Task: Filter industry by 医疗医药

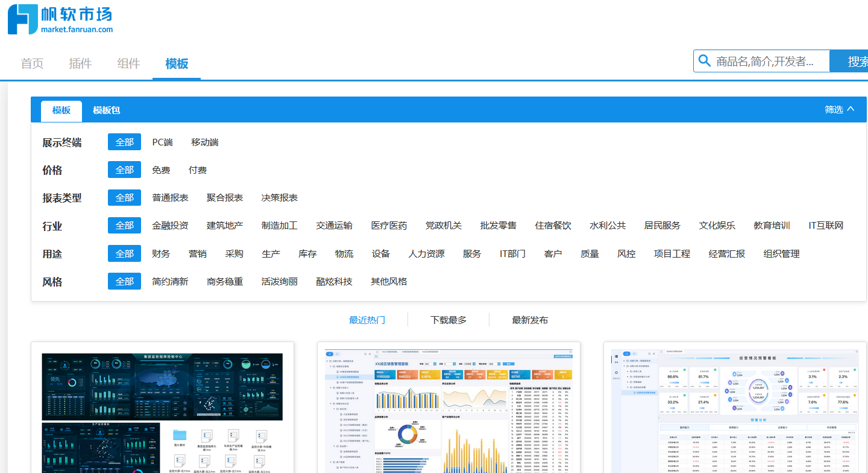Action: 389,226
